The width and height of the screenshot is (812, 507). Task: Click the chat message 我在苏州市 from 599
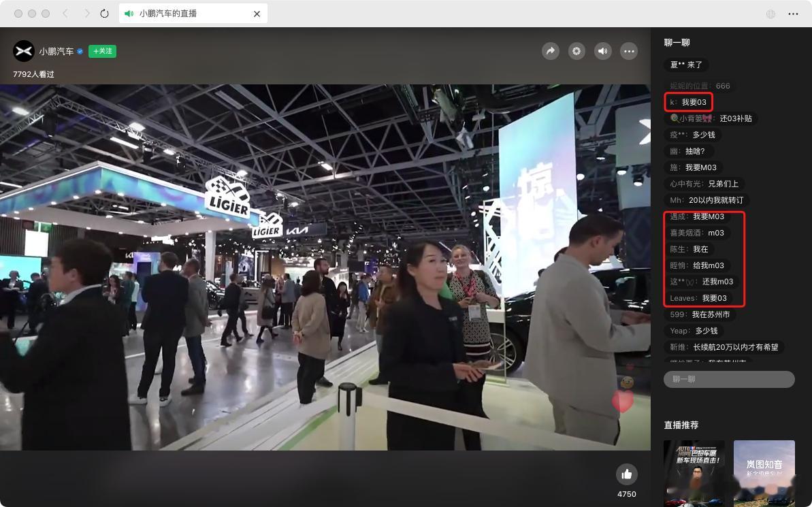pos(700,314)
